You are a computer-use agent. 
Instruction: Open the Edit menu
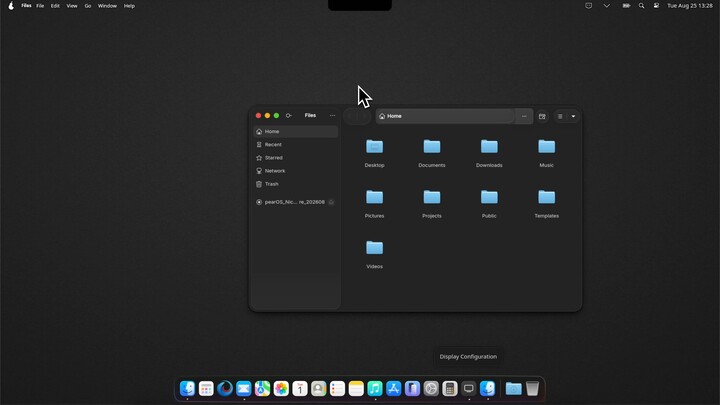point(55,6)
